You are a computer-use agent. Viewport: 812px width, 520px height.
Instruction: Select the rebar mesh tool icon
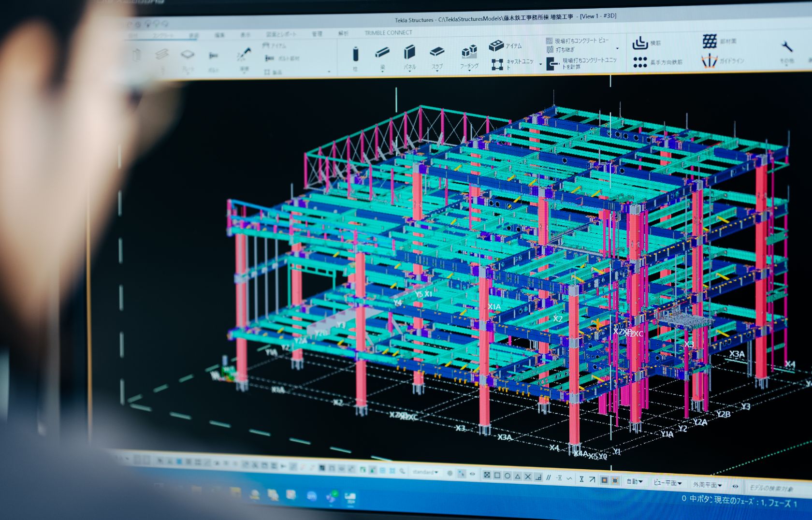pyautogui.click(x=709, y=42)
